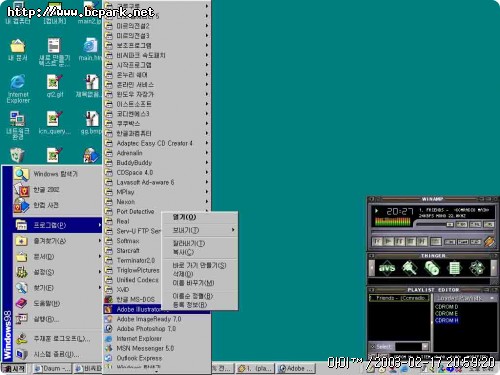
Task: Click the playlist sheet icon in Thinger
Action: click(455, 268)
